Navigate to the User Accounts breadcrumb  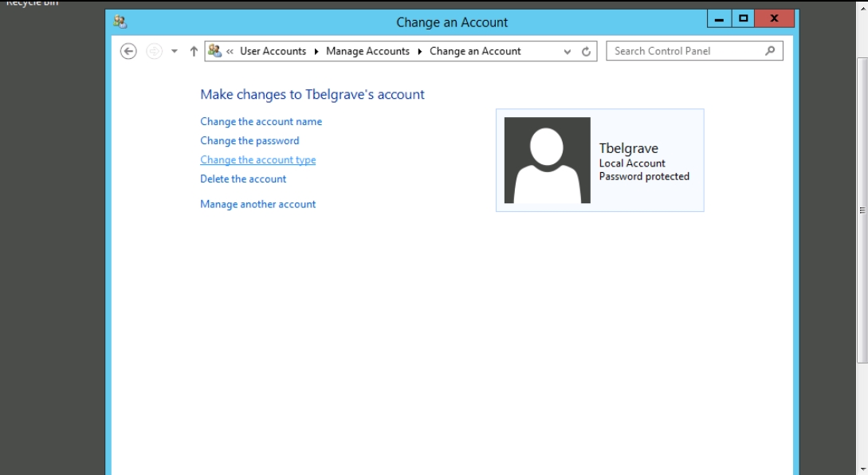(273, 51)
